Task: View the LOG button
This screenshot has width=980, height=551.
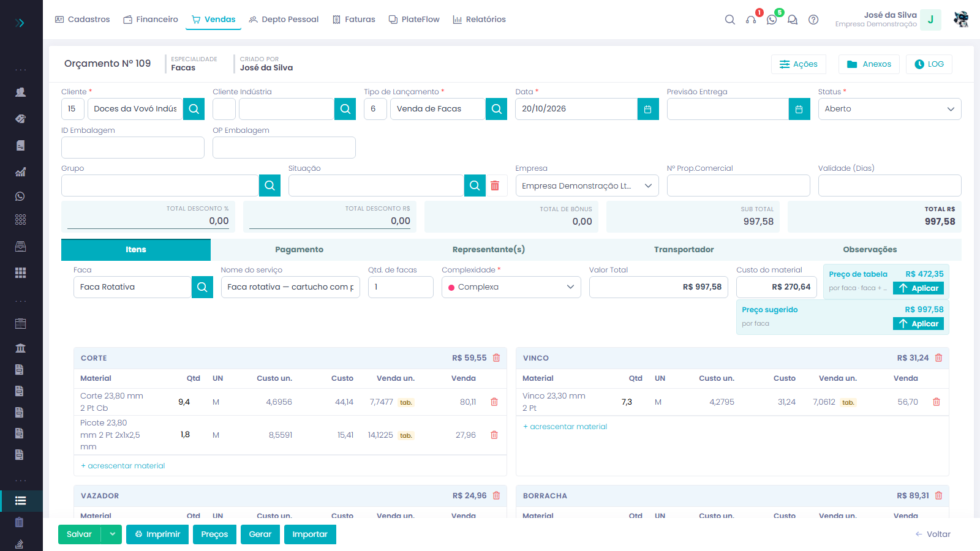Action: pos(929,64)
